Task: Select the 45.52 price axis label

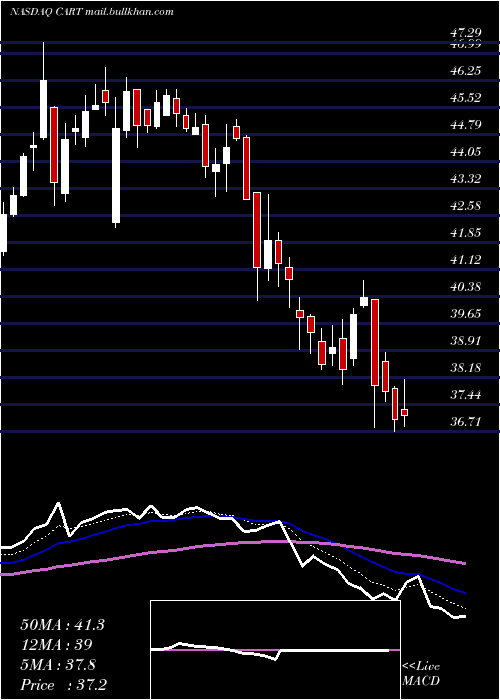Action: pos(465,98)
